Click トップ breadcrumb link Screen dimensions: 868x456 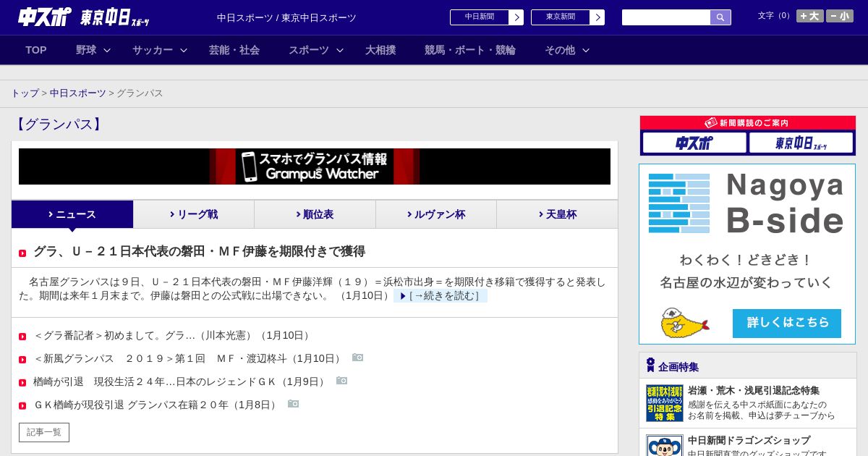point(25,93)
